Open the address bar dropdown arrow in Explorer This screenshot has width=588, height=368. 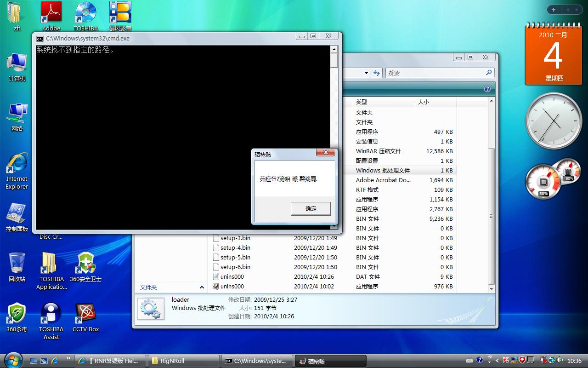point(366,73)
